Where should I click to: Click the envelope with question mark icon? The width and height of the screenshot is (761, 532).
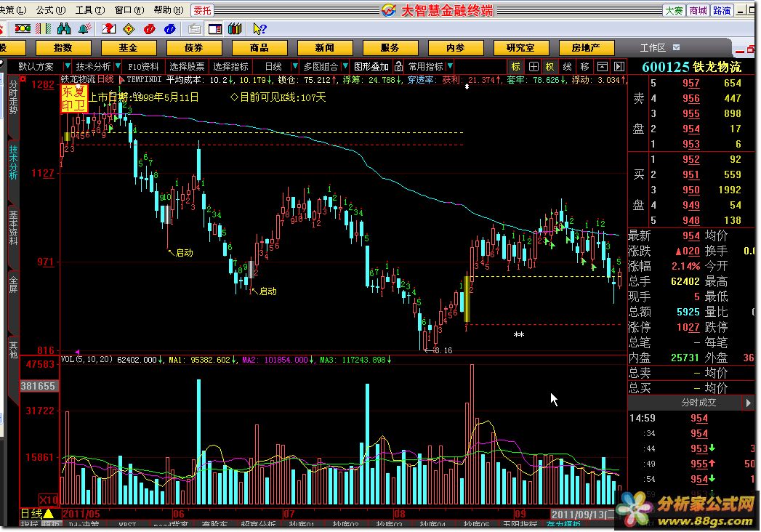tap(108, 28)
